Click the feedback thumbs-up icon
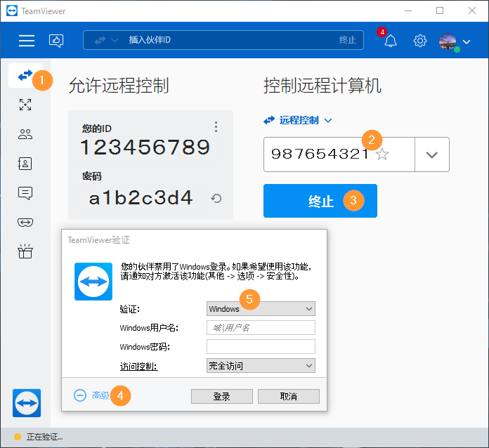 point(56,41)
